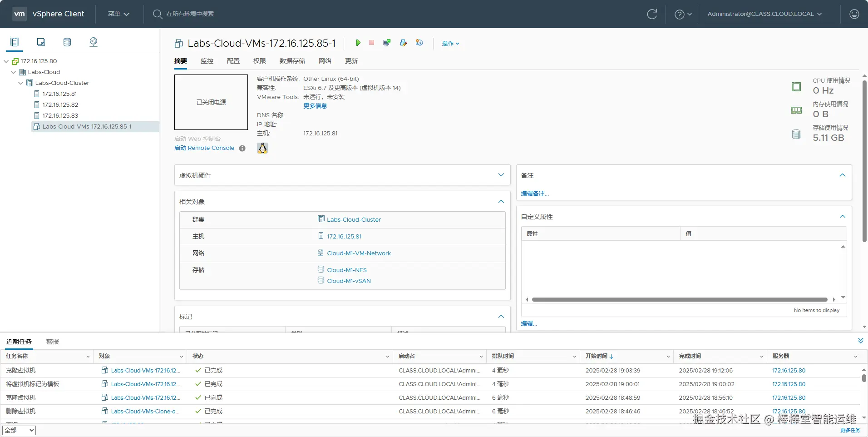Image resolution: width=868 pixels, height=437 pixels.
Task: Click the VMware vm logo
Action: click(x=20, y=14)
